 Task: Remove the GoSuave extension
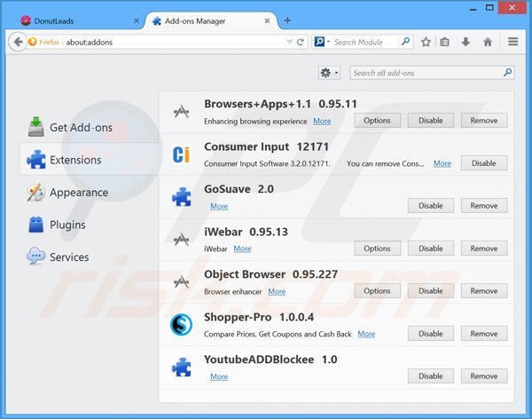tap(484, 206)
